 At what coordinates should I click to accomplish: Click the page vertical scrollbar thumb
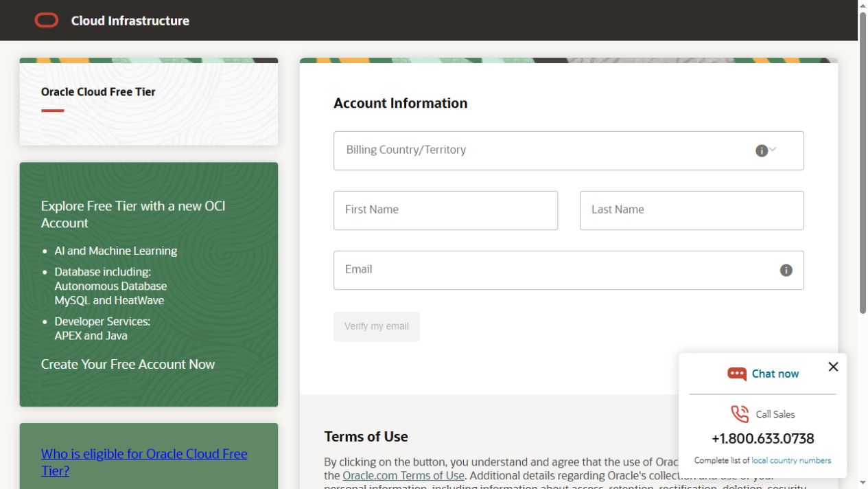(863, 163)
